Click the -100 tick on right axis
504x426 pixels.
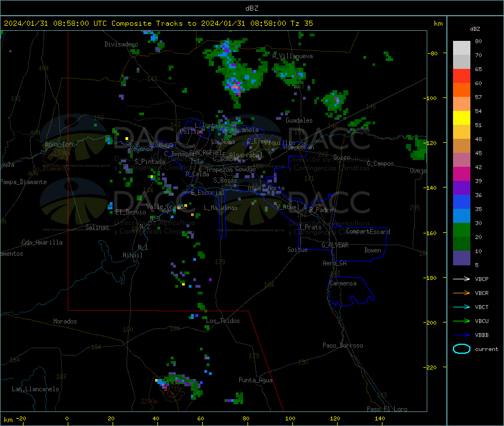point(430,98)
